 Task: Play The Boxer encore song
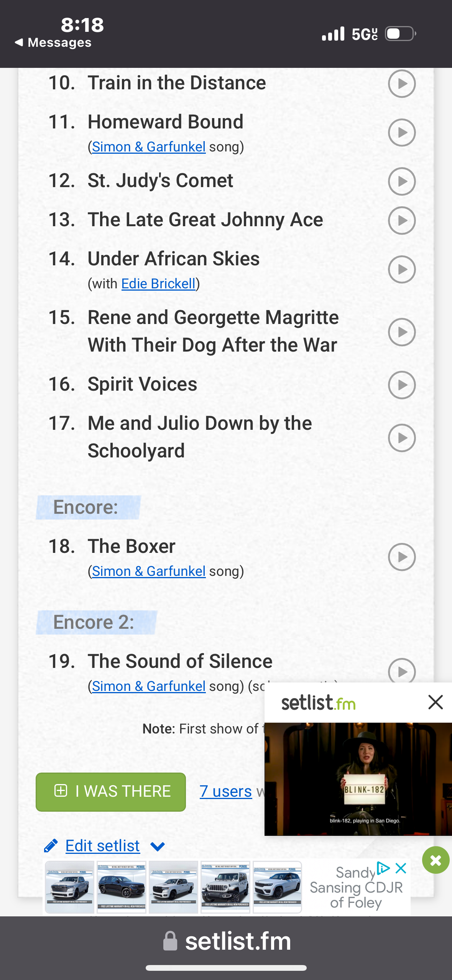click(x=401, y=557)
